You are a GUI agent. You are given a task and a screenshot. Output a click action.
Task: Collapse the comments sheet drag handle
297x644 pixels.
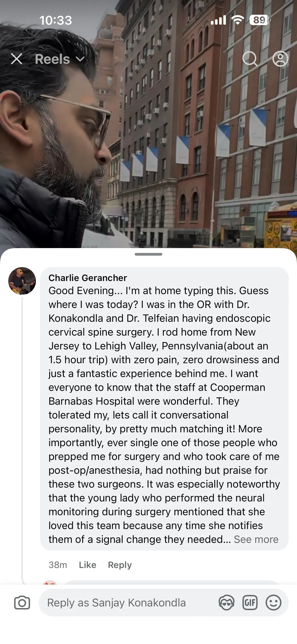click(x=148, y=254)
